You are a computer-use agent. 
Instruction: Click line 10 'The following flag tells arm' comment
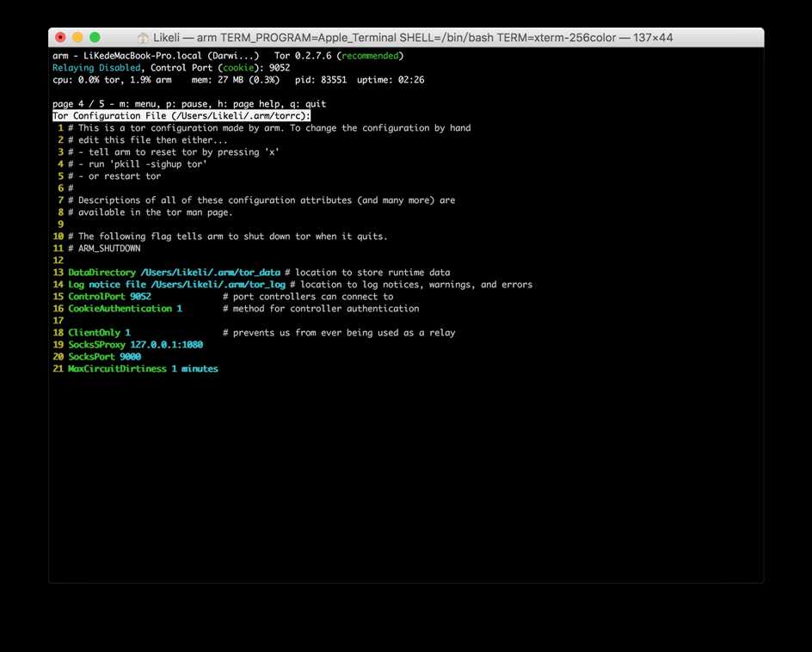228,237
